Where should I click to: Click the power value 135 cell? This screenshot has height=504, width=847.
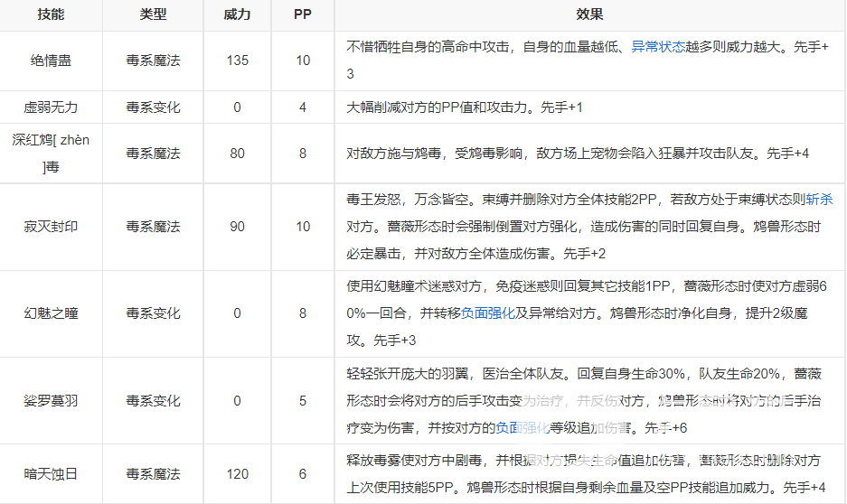(x=237, y=61)
